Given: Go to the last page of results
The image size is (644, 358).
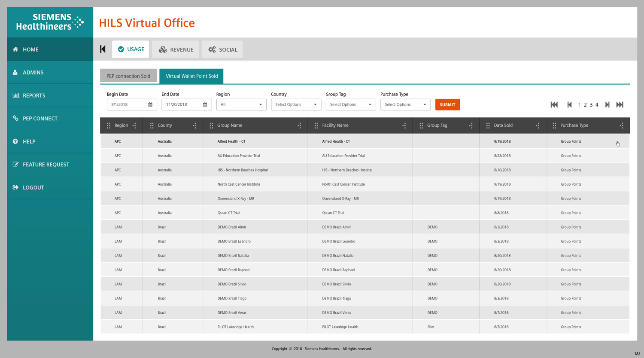Looking at the screenshot, I should coord(620,104).
